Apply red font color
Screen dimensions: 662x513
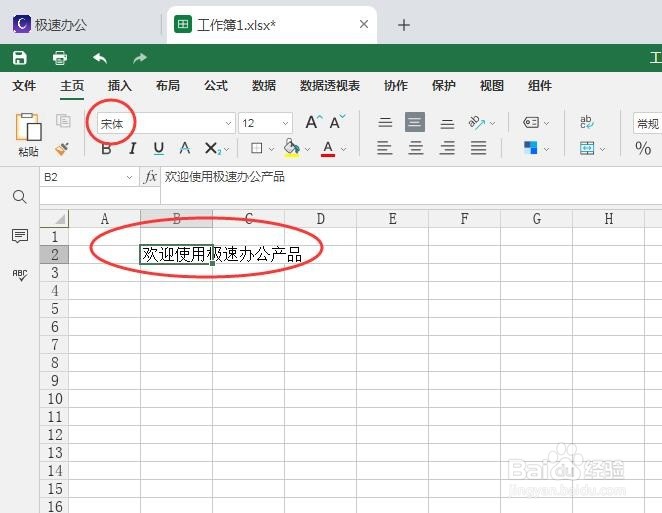[328, 149]
